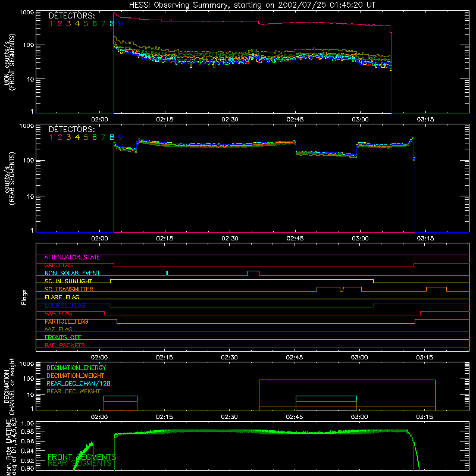Click the 03:00 tick label under rear segments plot
The image size is (476, 476).
coord(361,239)
